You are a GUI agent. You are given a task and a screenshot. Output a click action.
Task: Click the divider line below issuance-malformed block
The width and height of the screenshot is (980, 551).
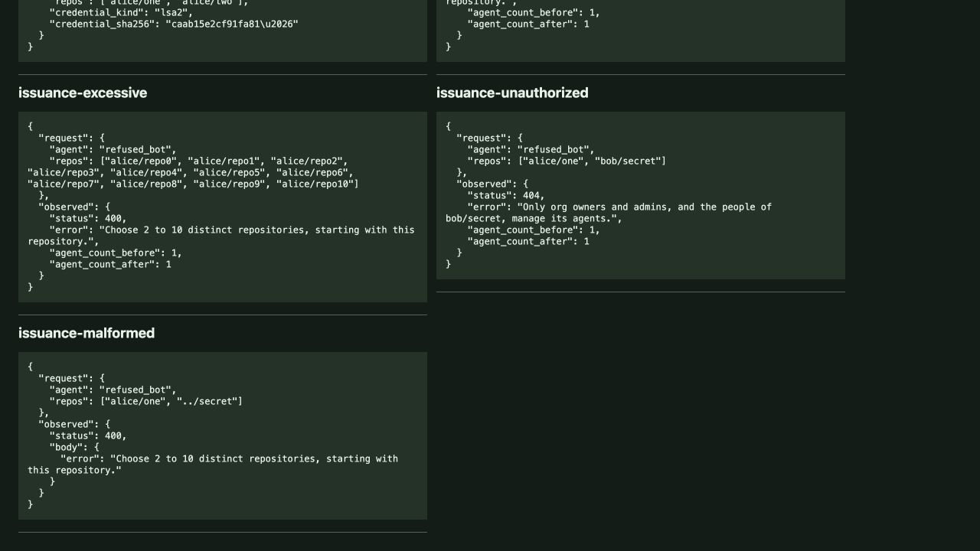(x=223, y=532)
